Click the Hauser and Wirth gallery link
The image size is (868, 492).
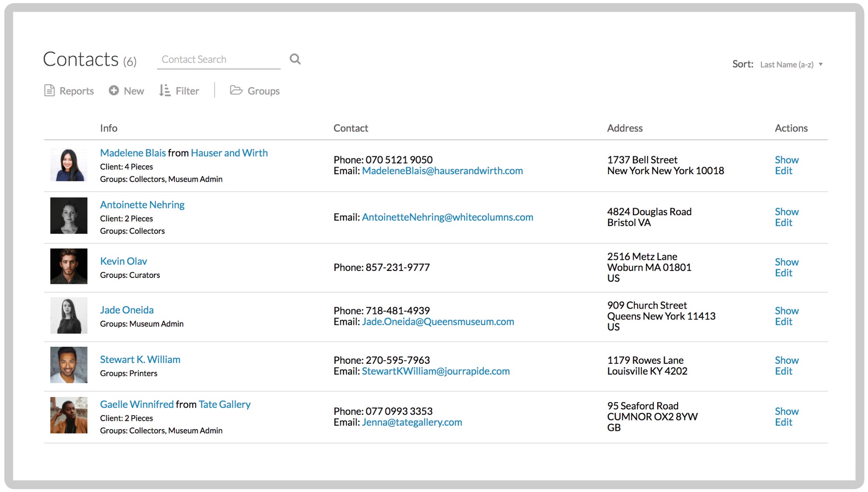pyautogui.click(x=229, y=153)
